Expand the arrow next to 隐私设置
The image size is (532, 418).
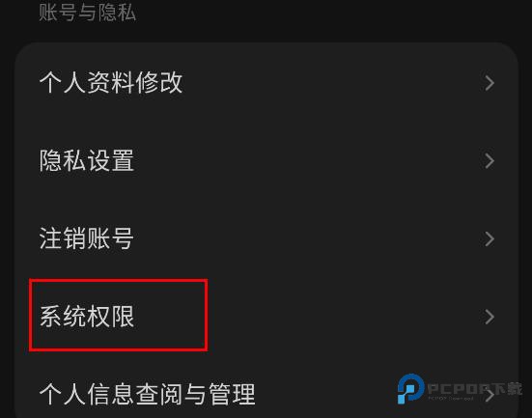489,161
